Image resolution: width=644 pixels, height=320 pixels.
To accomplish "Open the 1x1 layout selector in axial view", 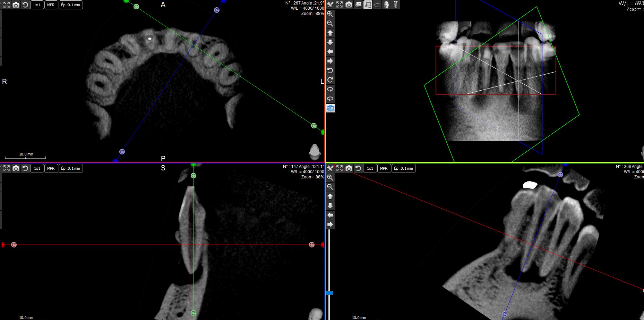I will pyautogui.click(x=37, y=5).
